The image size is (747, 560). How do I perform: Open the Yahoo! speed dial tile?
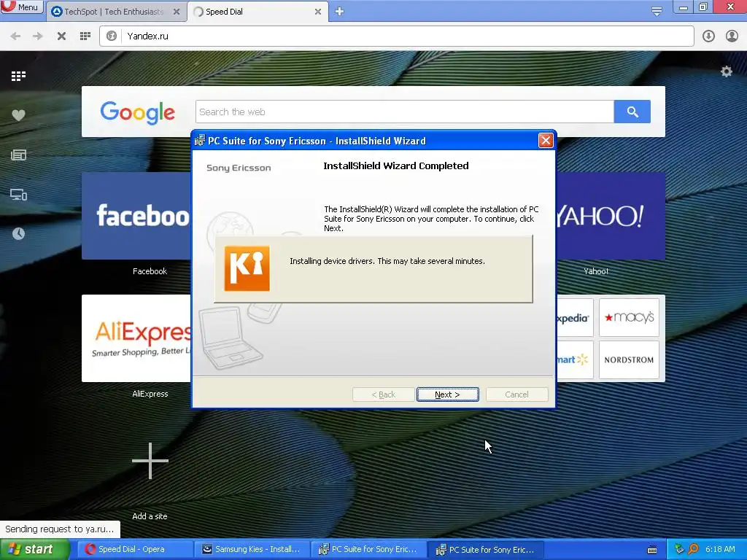pos(611,216)
